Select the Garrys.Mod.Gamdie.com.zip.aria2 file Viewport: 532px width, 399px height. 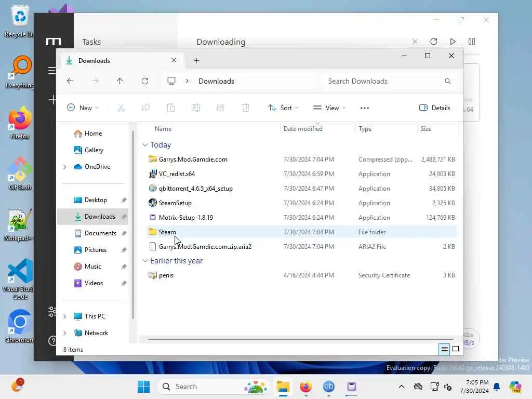click(302, 247)
